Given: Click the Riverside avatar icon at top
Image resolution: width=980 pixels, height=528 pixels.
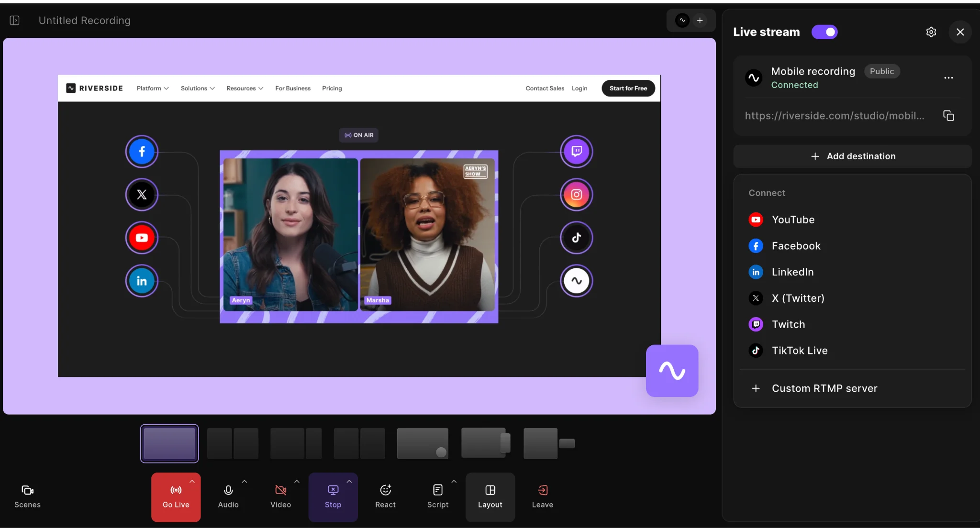Looking at the screenshot, I should point(682,20).
